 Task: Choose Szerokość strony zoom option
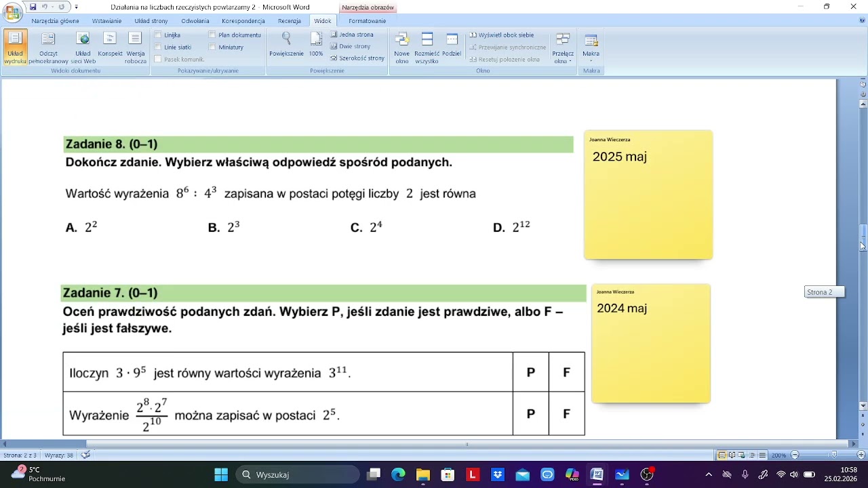[x=357, y=58]
